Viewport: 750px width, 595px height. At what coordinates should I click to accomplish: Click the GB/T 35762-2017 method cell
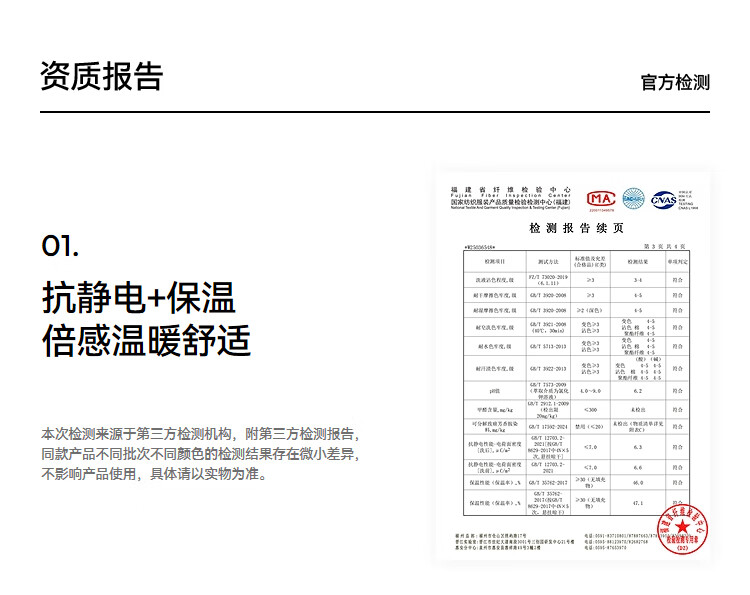click(548, 483)
